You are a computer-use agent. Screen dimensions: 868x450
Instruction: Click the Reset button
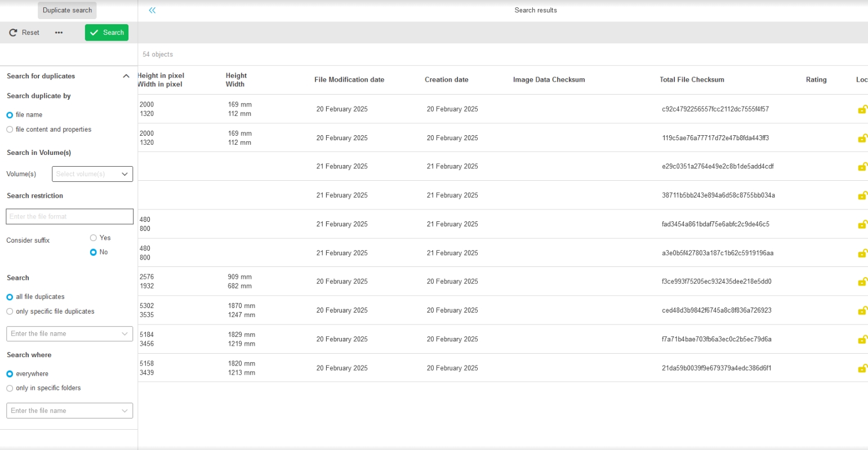[24, 33]
